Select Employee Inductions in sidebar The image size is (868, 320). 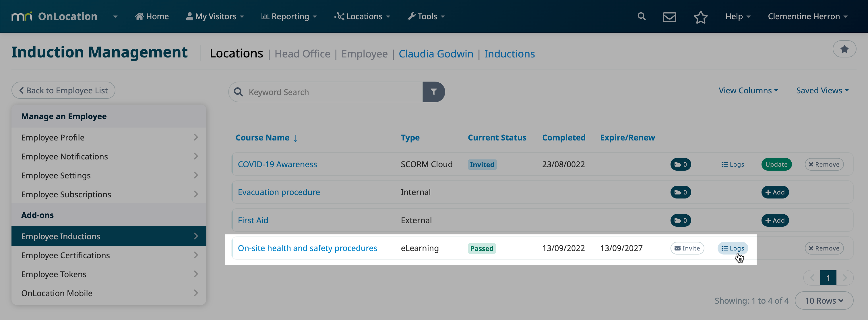[109, 236]
